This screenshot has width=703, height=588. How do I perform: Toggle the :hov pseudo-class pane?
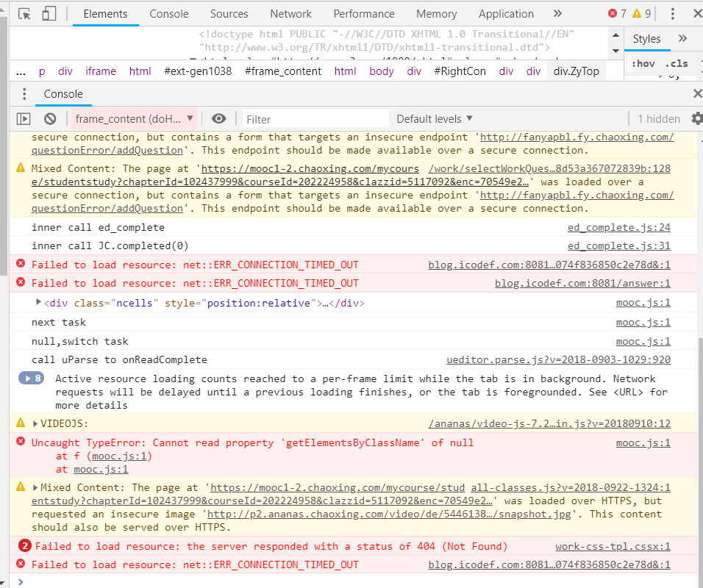(643, 63)
